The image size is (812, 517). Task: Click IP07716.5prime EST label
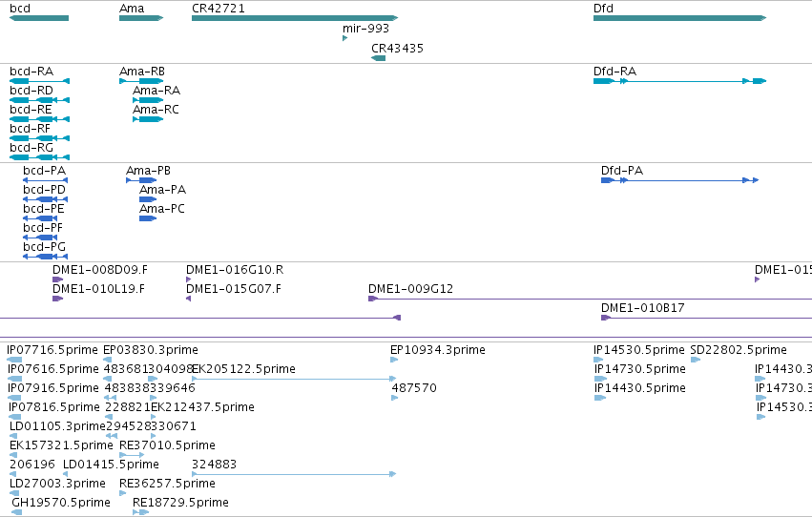point(52,350)
